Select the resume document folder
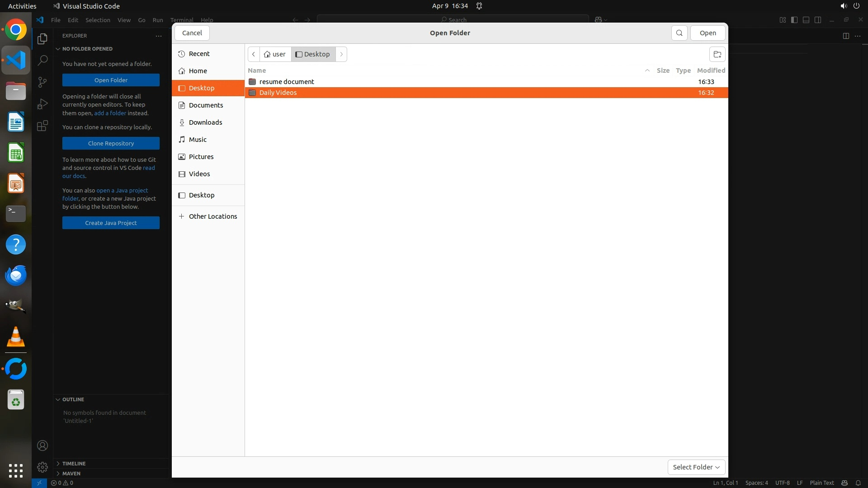Image resolution: width=868 pixels, height=488 pixels. point(287,82)
